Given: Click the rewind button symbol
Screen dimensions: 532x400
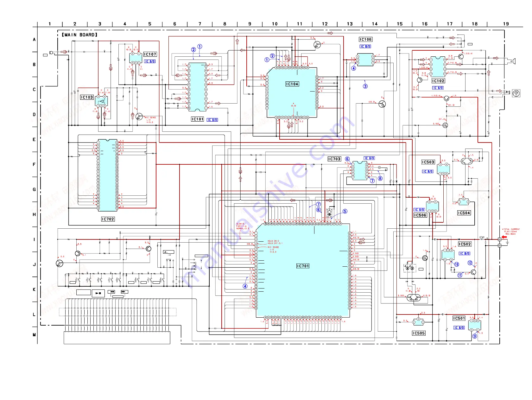Looking at the screenshot, I should [111, 292].
